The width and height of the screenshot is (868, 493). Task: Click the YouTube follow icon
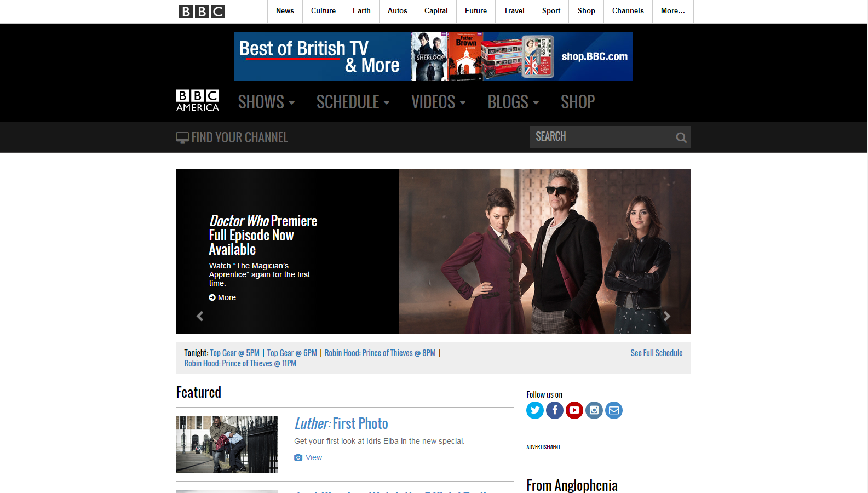(574, 410)
